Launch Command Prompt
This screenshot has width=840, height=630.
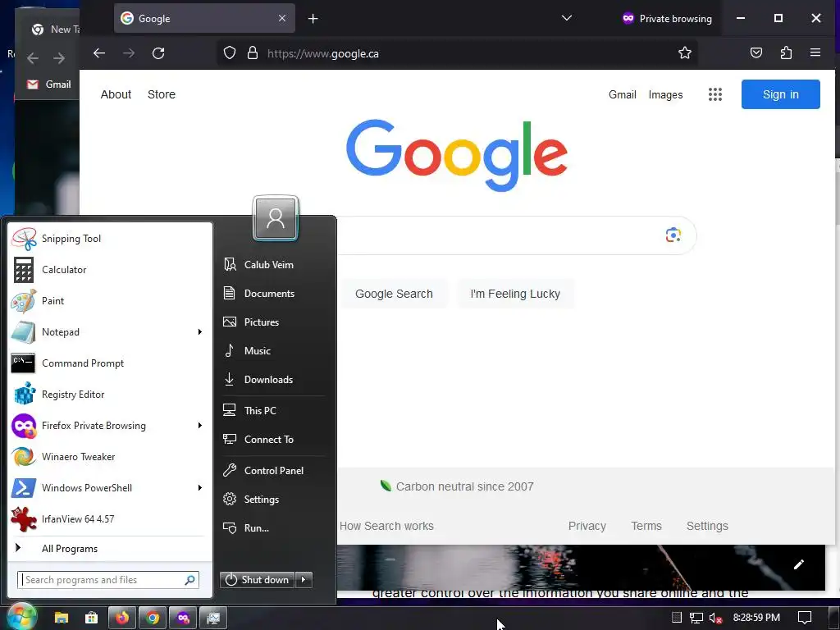click(x=109, y=363)
